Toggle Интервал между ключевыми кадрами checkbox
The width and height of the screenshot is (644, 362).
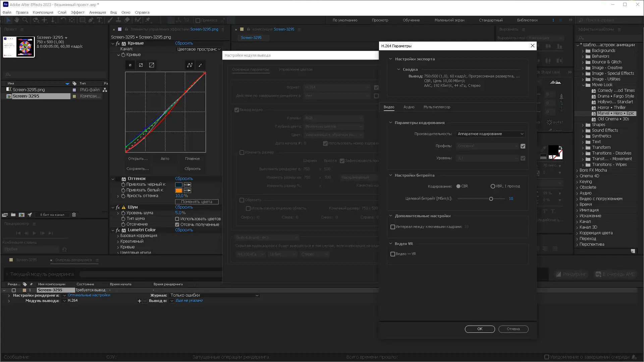(x=393, y=227)
